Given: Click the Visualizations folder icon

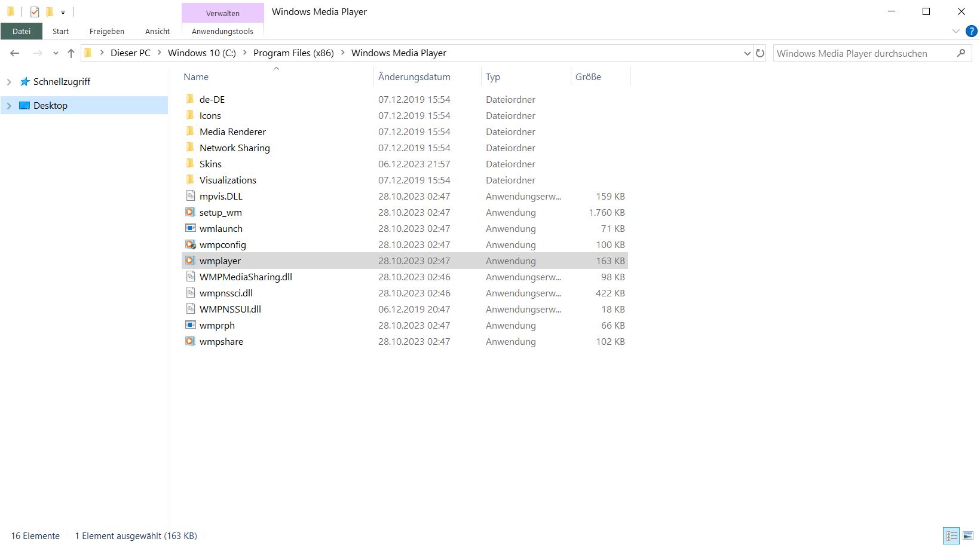Looking at the screenshot, I should (190, 180).
